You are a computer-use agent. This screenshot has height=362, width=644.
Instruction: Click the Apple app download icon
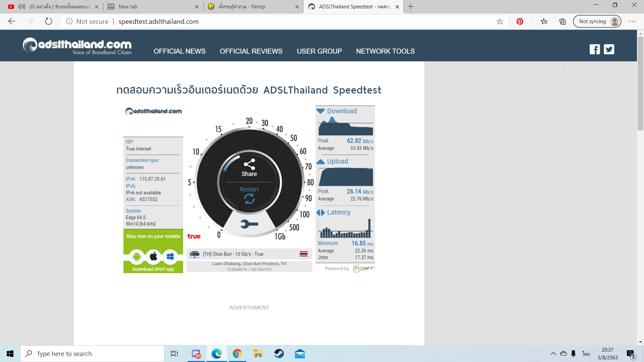pyautogui.click(x=153, y=257)
